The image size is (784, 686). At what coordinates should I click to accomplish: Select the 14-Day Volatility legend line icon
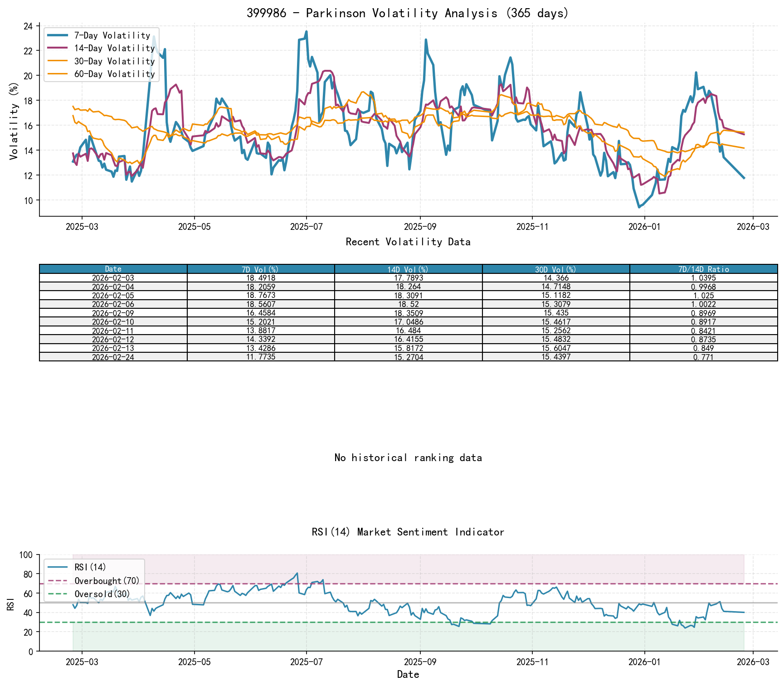(x=58, y=48)
